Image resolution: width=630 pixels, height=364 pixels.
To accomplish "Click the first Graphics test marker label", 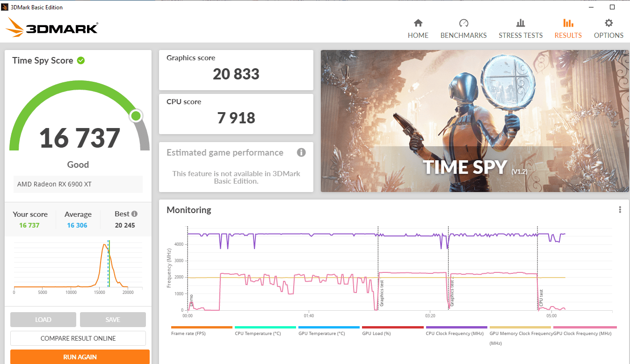I will [x=382, y=293].
